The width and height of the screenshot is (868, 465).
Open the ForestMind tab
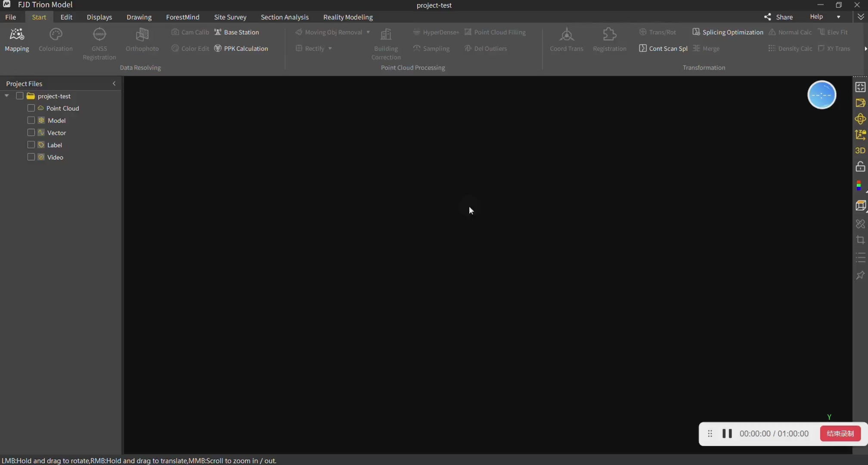click(x=183, y=17)
